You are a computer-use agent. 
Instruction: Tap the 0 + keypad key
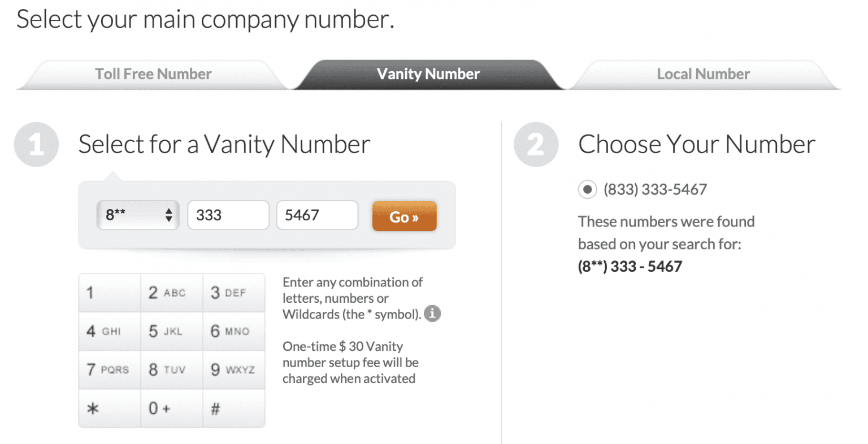point(171,408)
